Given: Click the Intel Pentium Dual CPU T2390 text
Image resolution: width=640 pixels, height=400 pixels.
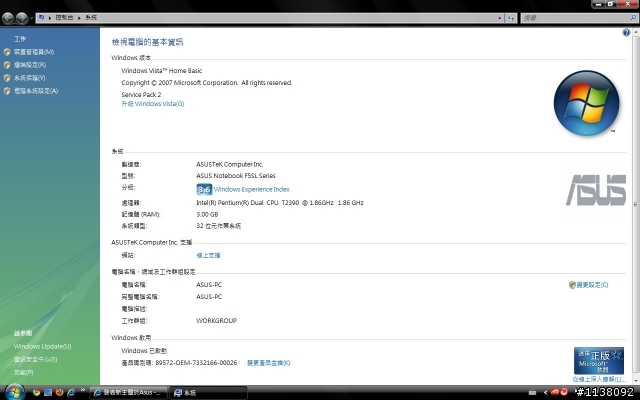Looking at the screenshot, I should [280, 203].
